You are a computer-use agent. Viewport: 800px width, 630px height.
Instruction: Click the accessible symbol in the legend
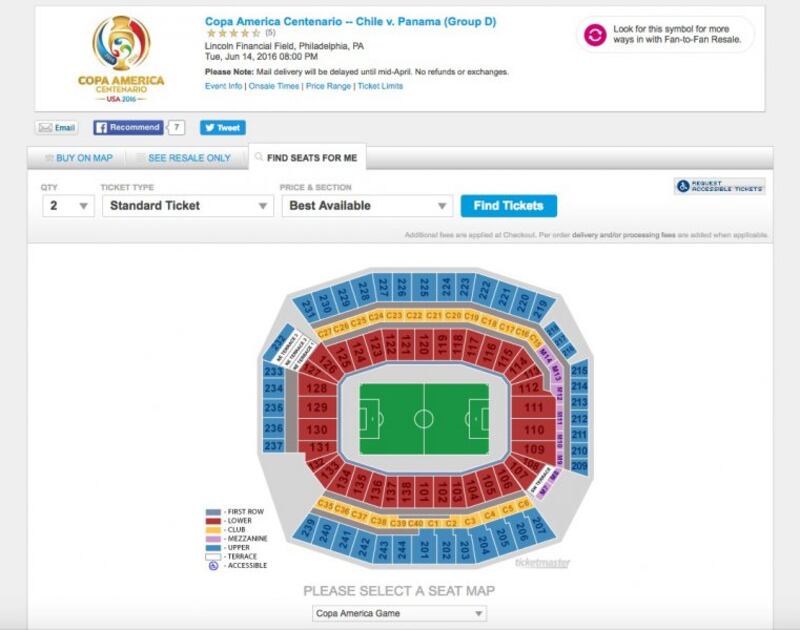(x=213, y=565)
